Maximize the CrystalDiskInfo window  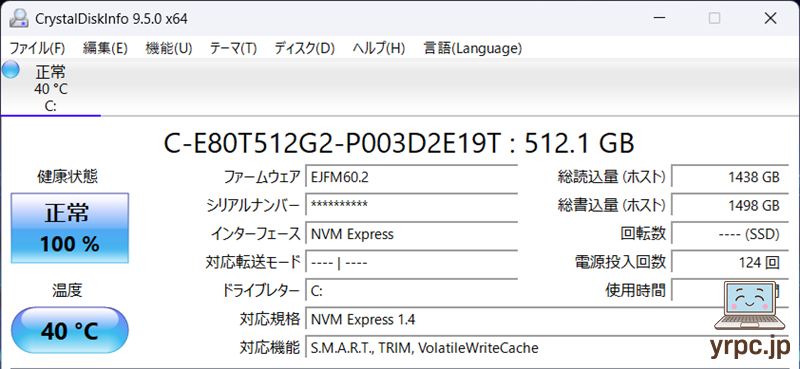pyautogui.click(x=715, y=18)
